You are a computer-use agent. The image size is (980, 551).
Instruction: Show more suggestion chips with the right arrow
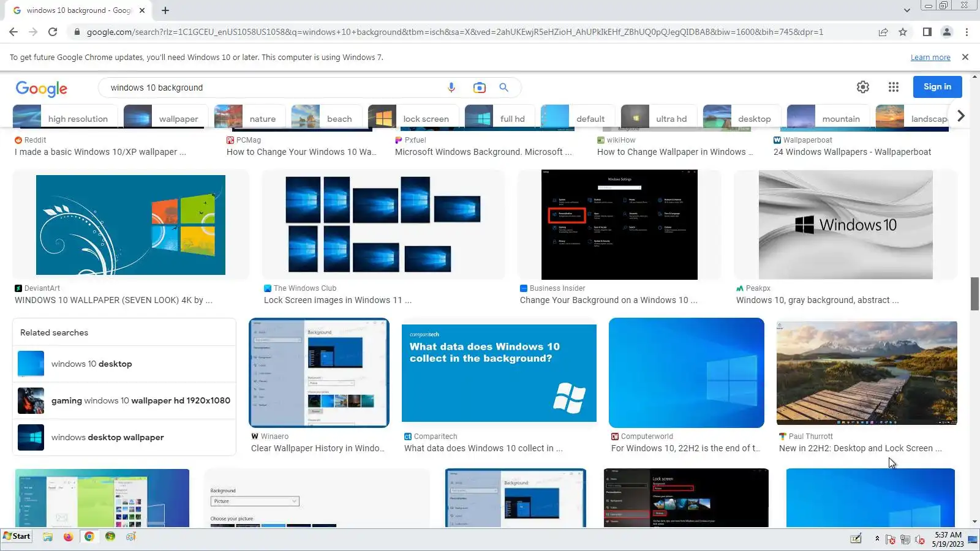(x=961, y=116)
